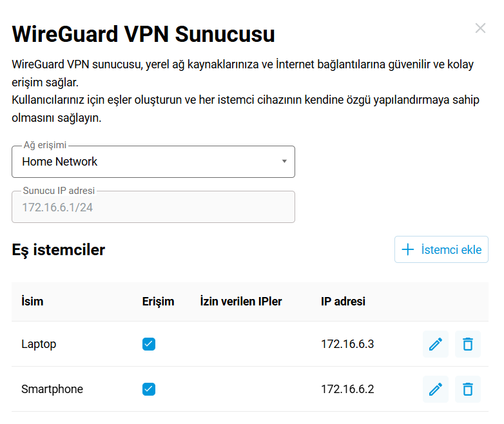Click the small arrow in Ağ erişimi field
This screenshot has width=504, height=424.
pyautogui.click(x=284, y=162)
